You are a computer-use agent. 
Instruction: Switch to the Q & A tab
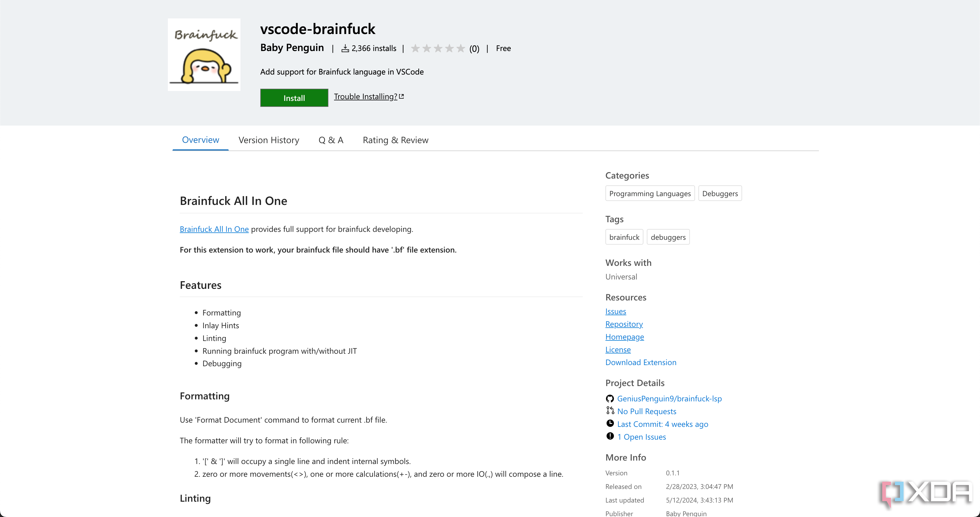pos(331,139)
